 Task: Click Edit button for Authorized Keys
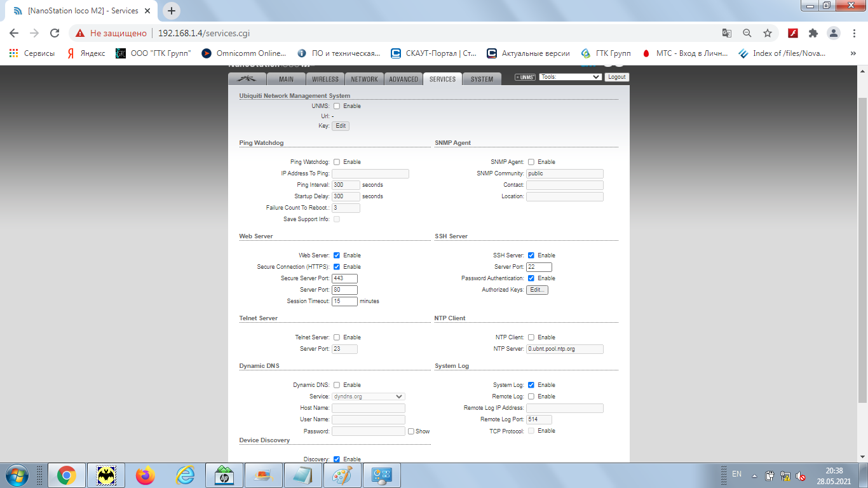[x=537, y=290]
